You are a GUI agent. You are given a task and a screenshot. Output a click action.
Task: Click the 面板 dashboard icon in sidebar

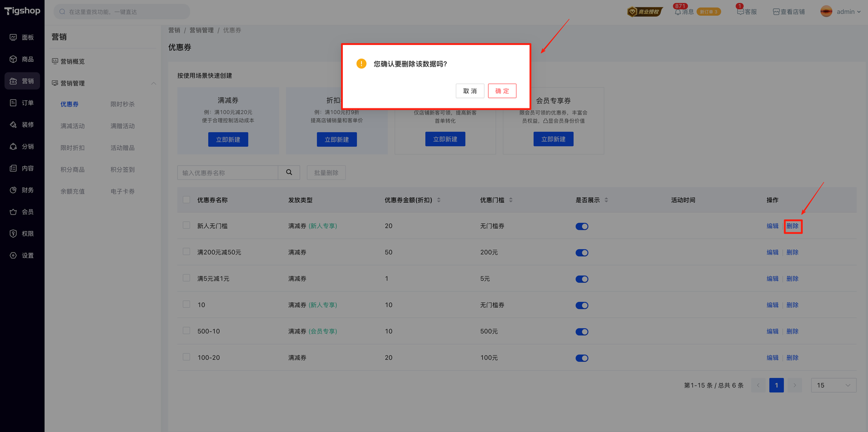pyautogui.click(x=13, y=37)
